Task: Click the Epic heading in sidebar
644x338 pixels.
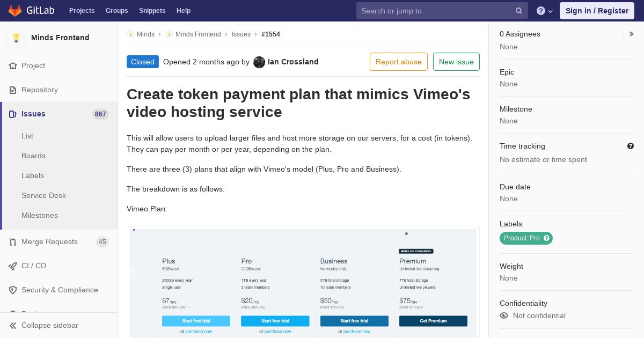Action: coord(507,72)
